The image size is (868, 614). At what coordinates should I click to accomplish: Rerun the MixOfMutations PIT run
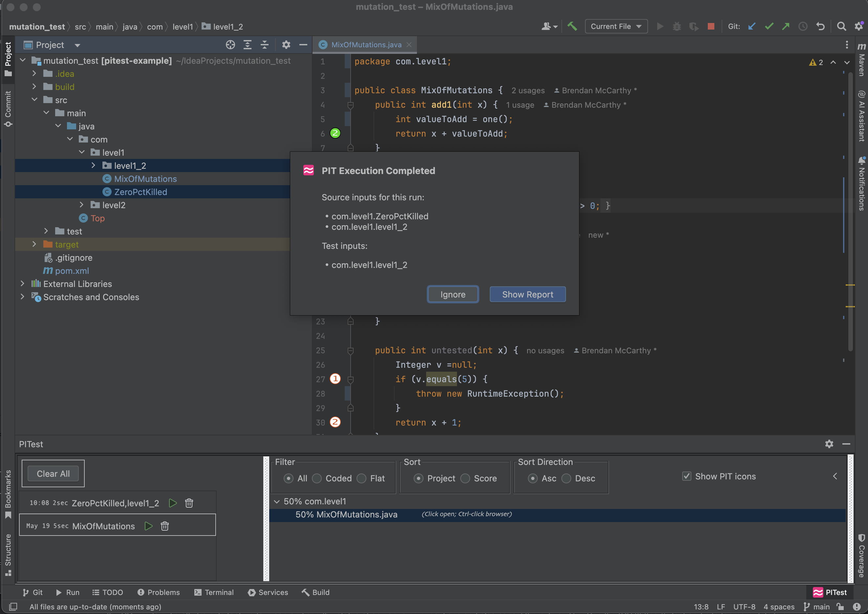click(149, 526)
